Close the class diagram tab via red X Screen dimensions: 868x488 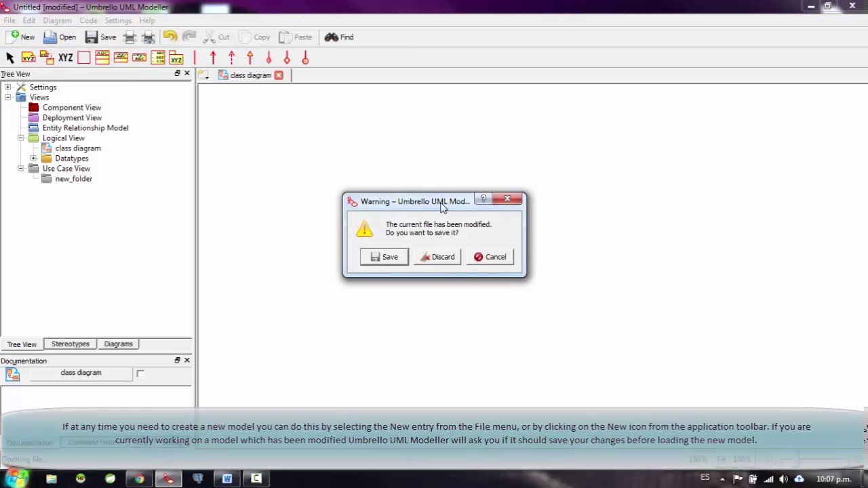pos(278,75)
